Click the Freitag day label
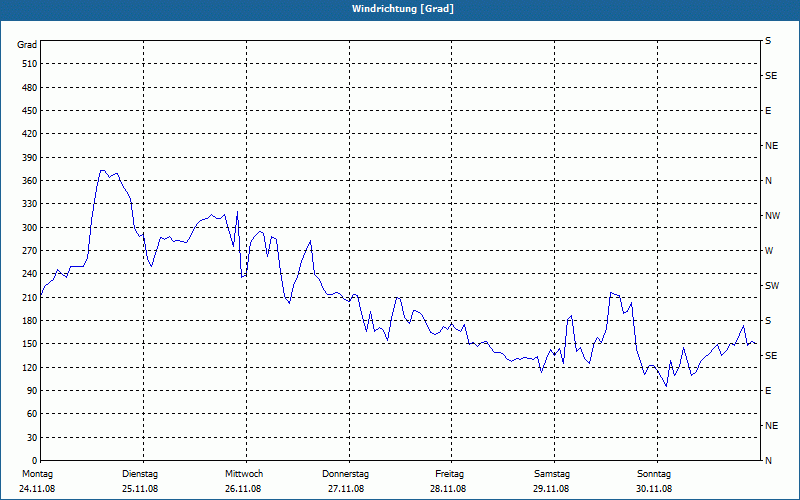This screenshot has height=500, width=800. coord(449,474)
